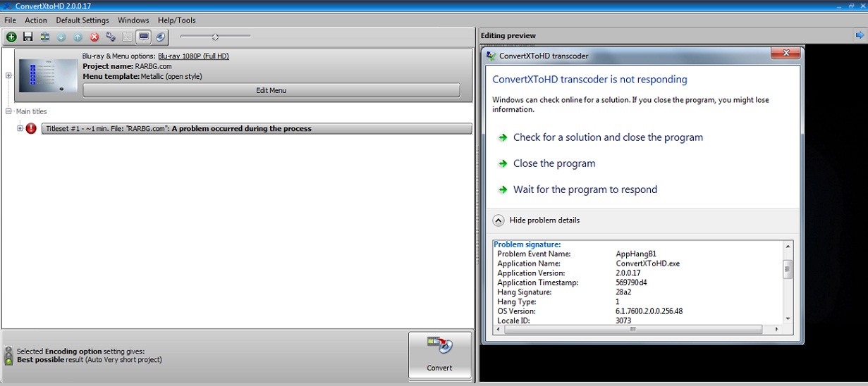Click the red error icon on Titleset #1

[x=31, y=128]
